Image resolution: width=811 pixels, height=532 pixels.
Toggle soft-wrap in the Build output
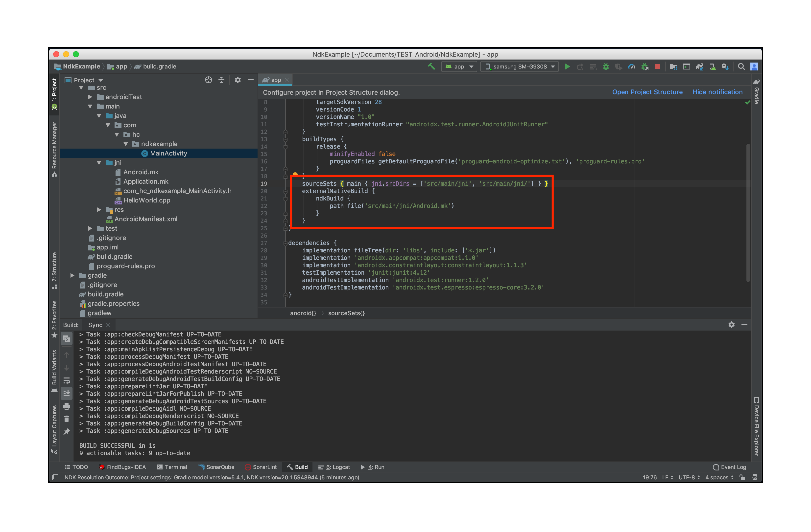tap(67, 380)
